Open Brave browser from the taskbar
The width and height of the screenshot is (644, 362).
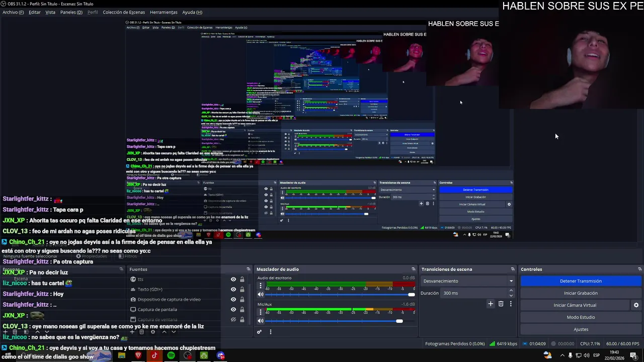(x=138, y=355)
